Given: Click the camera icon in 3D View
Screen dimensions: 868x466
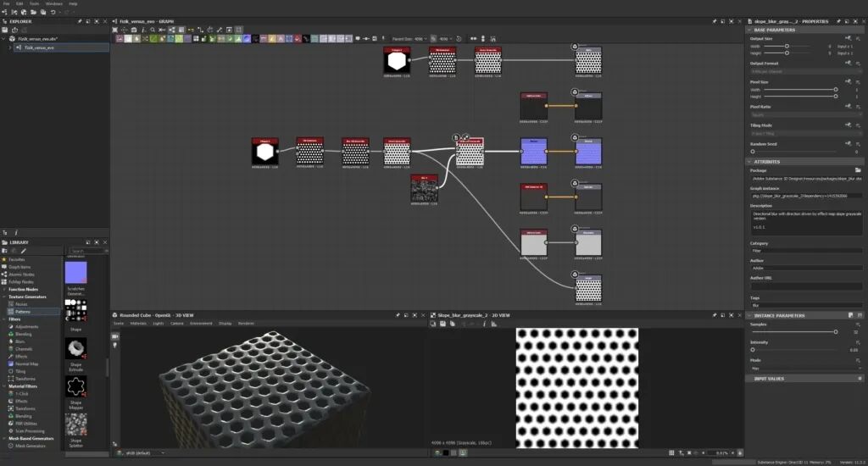Looking at the screenshot, I should pos(115,336).
